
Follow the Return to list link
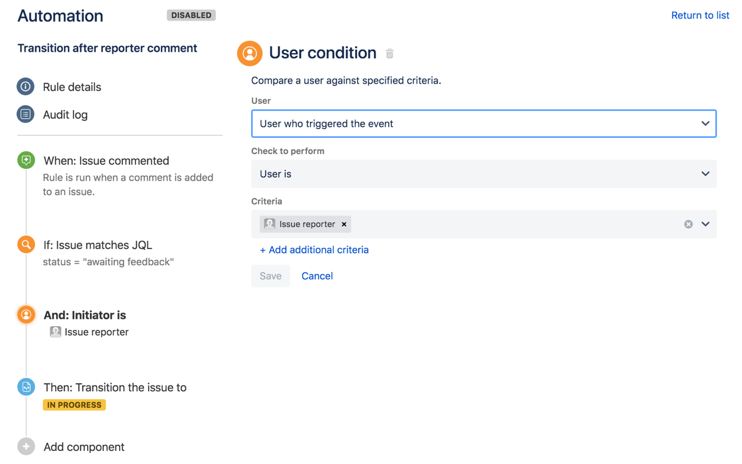700,15
